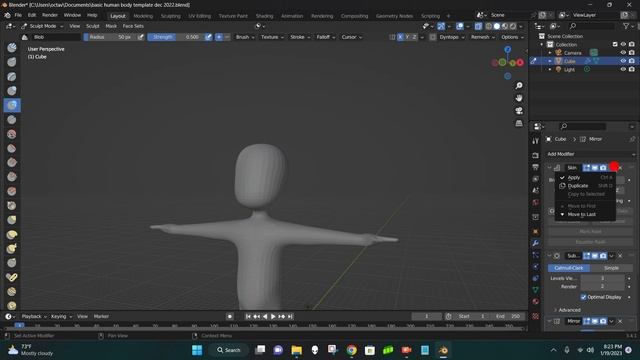This screenshot has width=640, height=360.
Task: Remove the Subdivision modifier with X
Action: [x=620, y=256]
